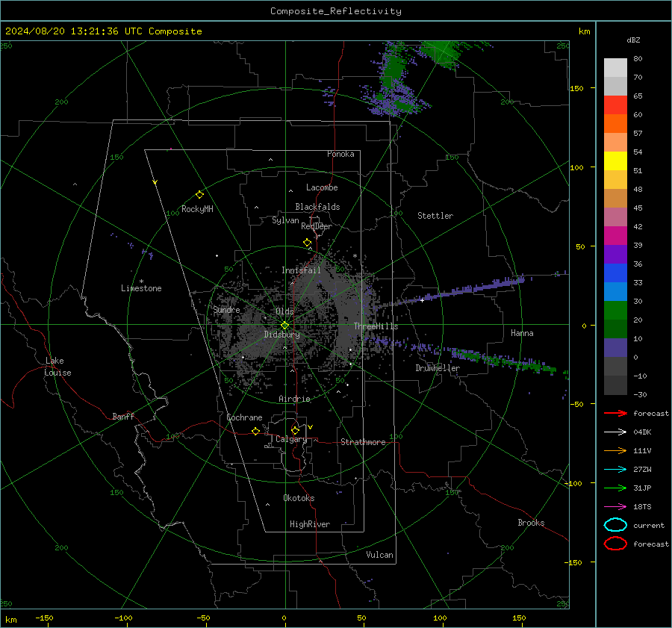
Task: Pick the slate purple 0-10 dBZ swatch
Action: (x=615, y=348)
